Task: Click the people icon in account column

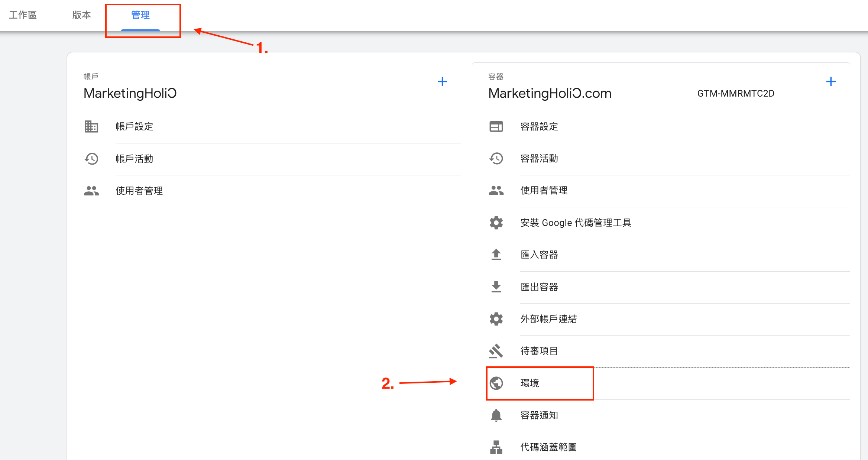Action: coord(91,191)
